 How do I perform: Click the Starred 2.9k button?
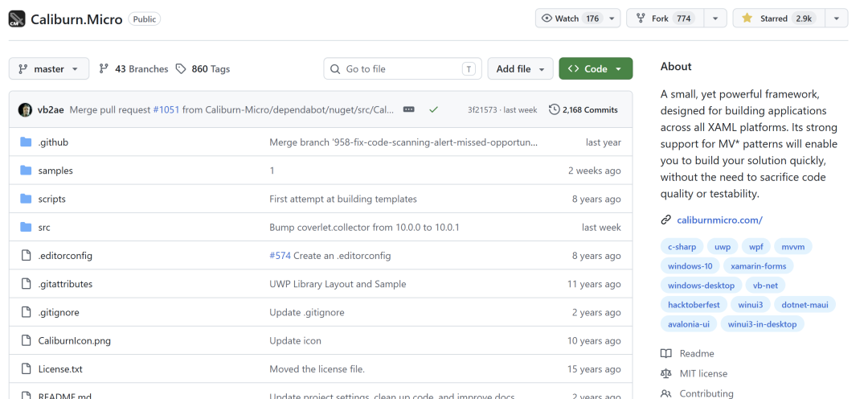tap(779, 19)
